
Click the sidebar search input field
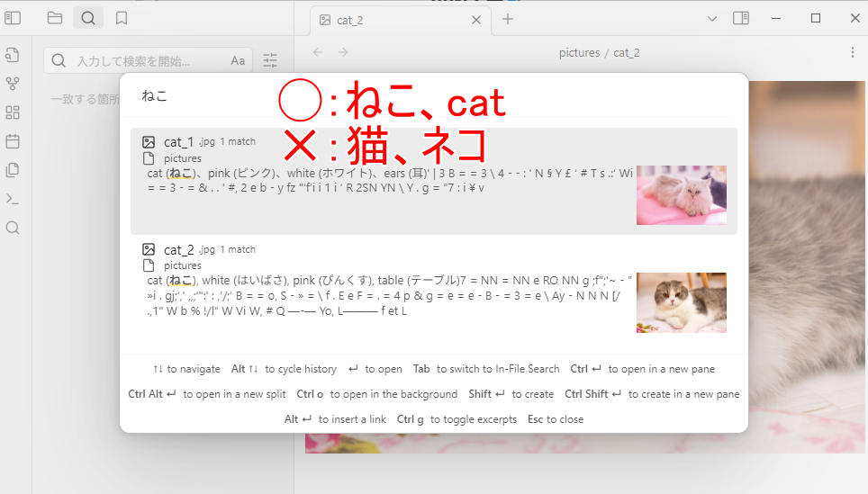click(x=149, y=60)
